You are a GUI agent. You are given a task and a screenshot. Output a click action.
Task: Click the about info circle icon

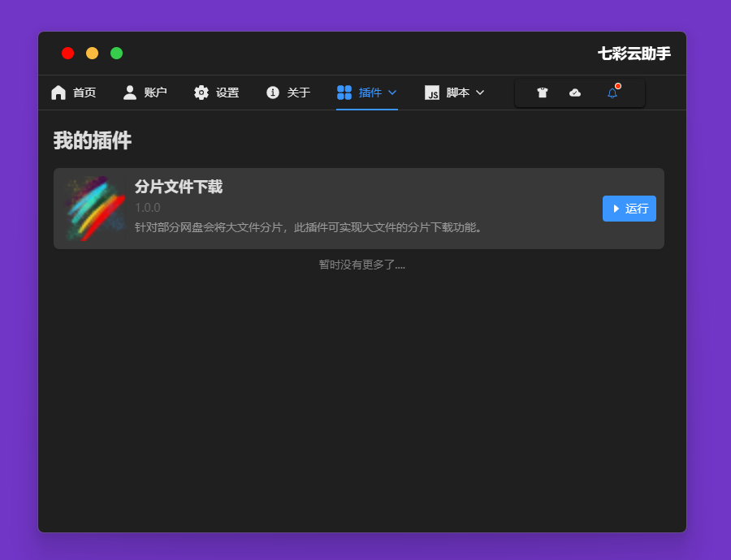point(273,93)
